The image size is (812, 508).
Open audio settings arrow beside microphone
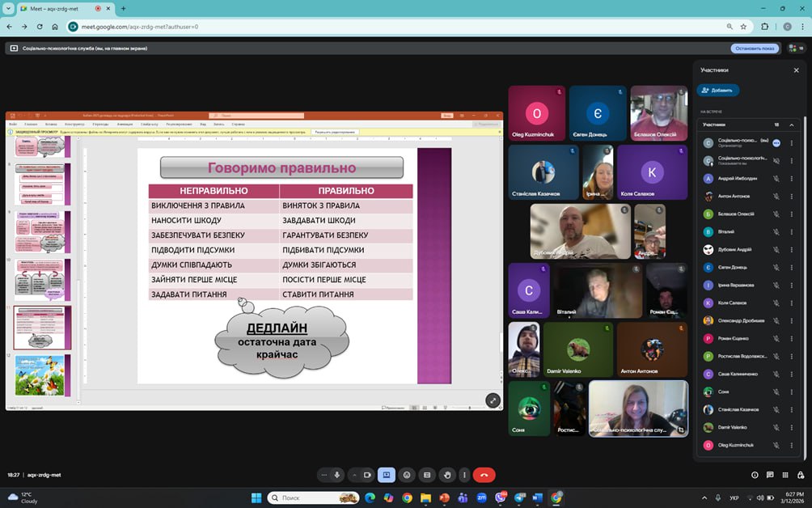click(x=324, y=475)
